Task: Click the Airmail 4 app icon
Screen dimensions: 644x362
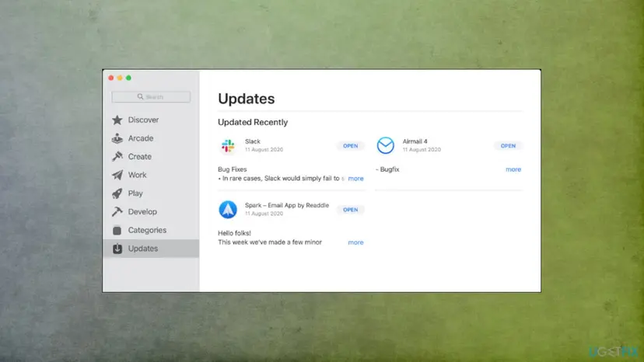Action: point(385,145)
